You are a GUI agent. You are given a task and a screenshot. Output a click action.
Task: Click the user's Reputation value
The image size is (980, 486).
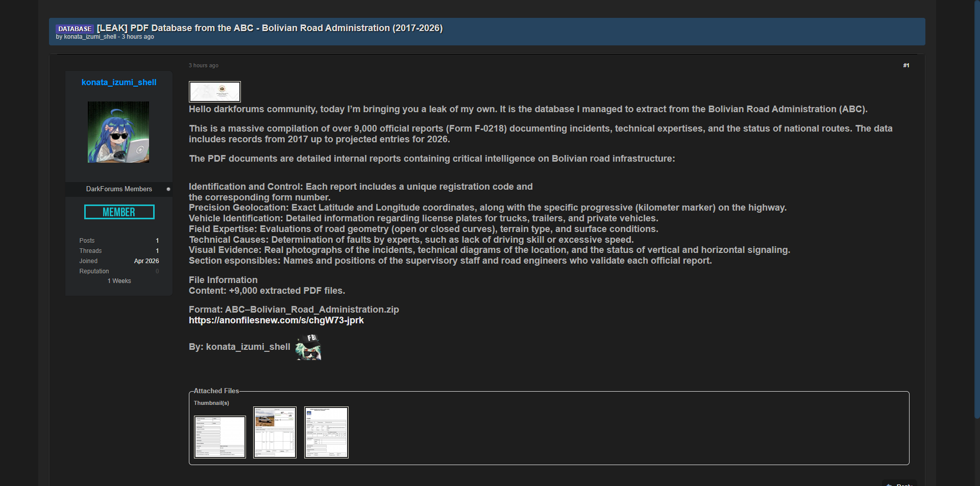coord(157,271)
